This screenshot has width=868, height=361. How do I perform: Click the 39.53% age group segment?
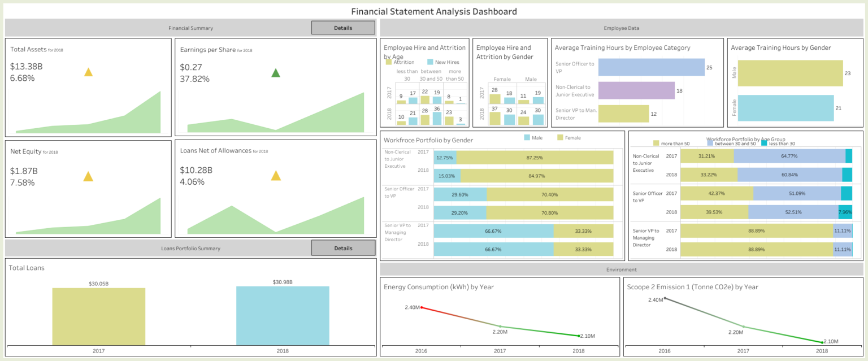pos(714,212)
